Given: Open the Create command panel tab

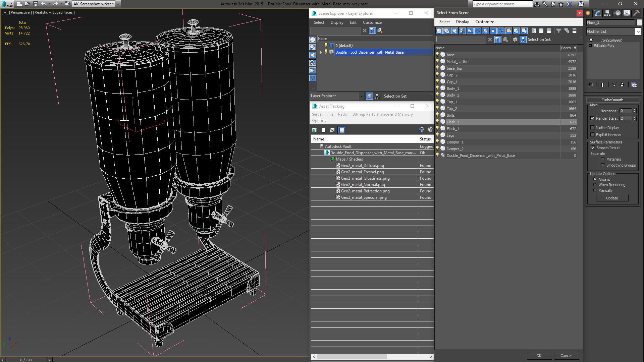Looking at the screenshot, I should (588, 13).
